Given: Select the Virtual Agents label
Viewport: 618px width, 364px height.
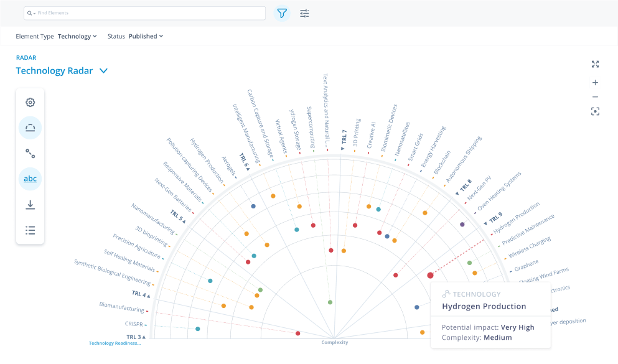Looking at the screenshot, I should click(281, 136).
